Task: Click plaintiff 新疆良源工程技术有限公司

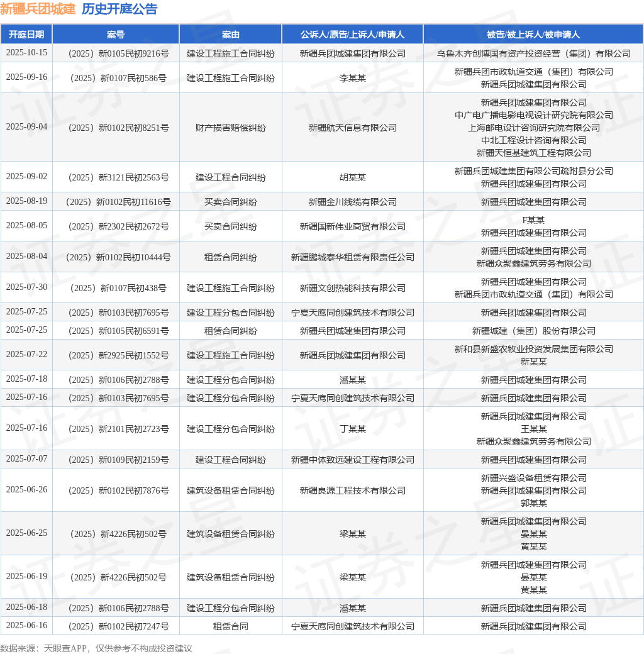Action: click(x=352, y=491)
